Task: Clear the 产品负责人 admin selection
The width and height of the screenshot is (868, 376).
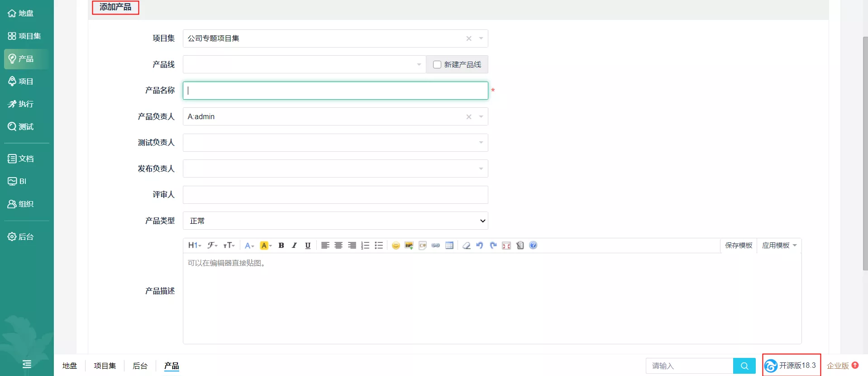Action: (469, 117)
